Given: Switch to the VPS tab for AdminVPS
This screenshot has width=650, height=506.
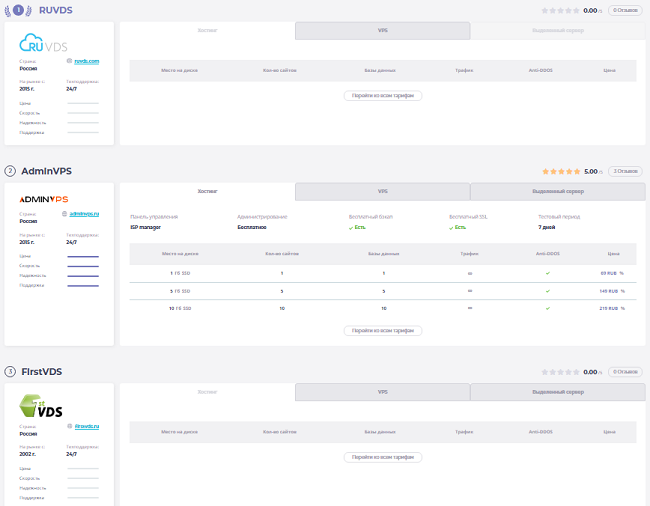Looking at the screenshot, I should (x=383, y=191).
